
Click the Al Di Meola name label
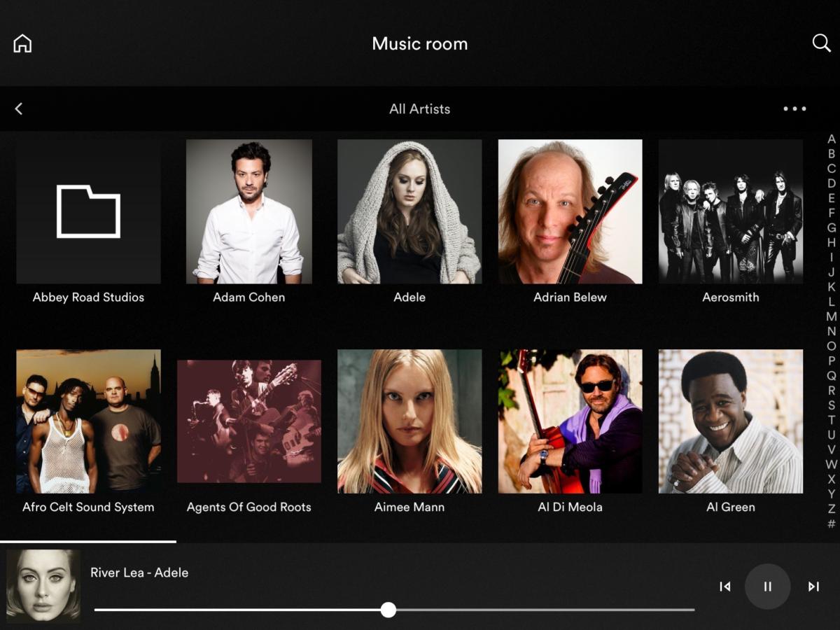570,507
